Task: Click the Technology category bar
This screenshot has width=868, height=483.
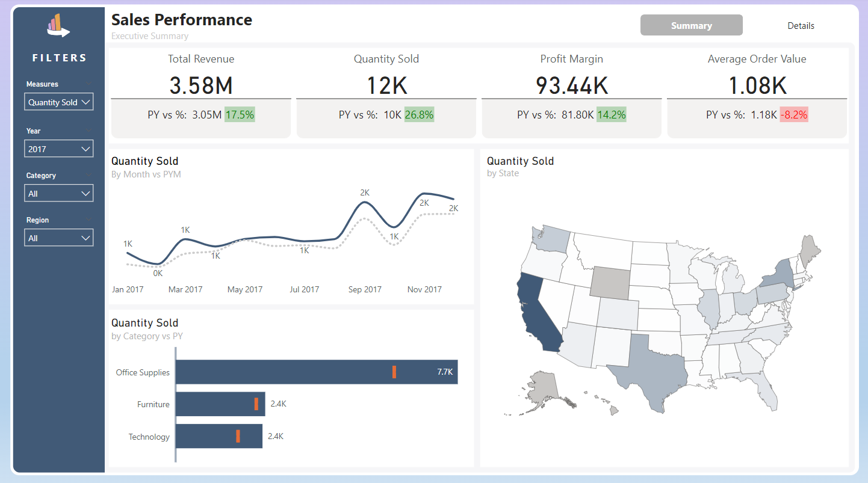Action: point(219,437)
